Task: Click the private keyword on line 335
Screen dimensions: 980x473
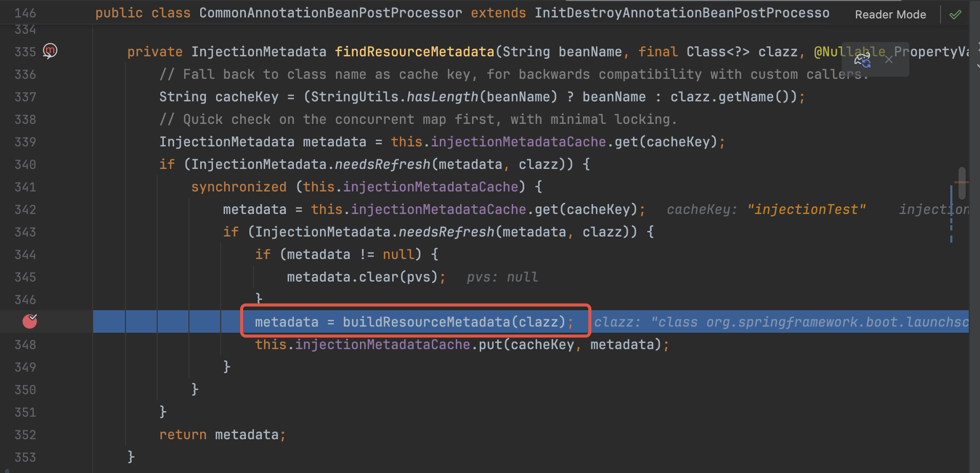Action: coord(155,52)
